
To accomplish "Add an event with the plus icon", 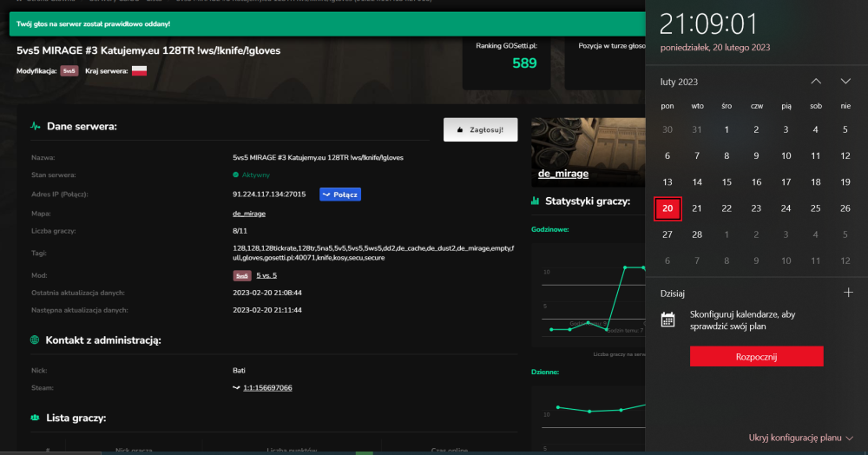I will (x=848, y=293).
